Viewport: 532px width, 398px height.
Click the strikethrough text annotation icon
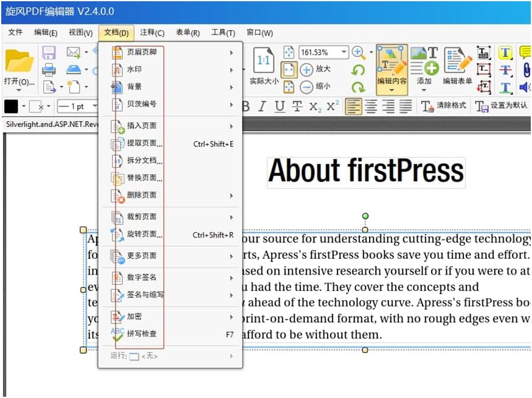[505, 70]
